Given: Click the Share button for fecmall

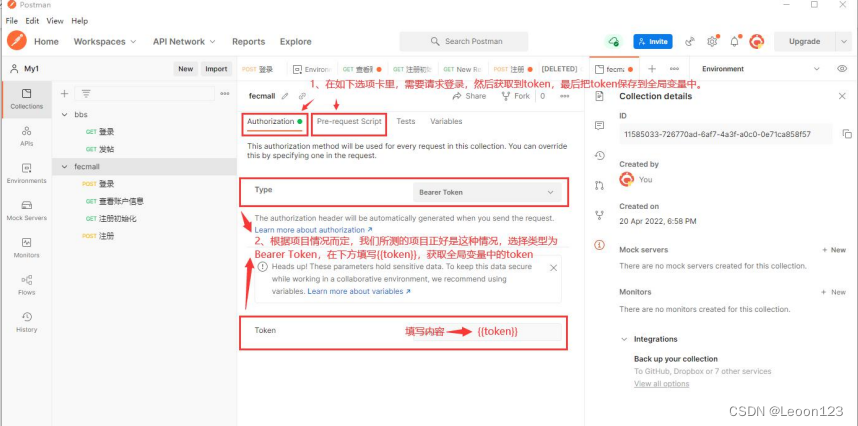Looking at the screenshot, I should [x=469, y=96].
